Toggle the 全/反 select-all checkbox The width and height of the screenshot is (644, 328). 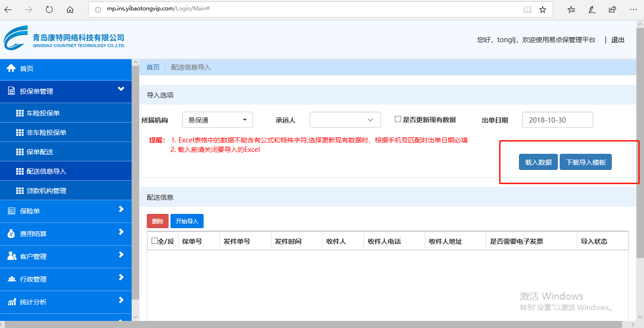154,241
